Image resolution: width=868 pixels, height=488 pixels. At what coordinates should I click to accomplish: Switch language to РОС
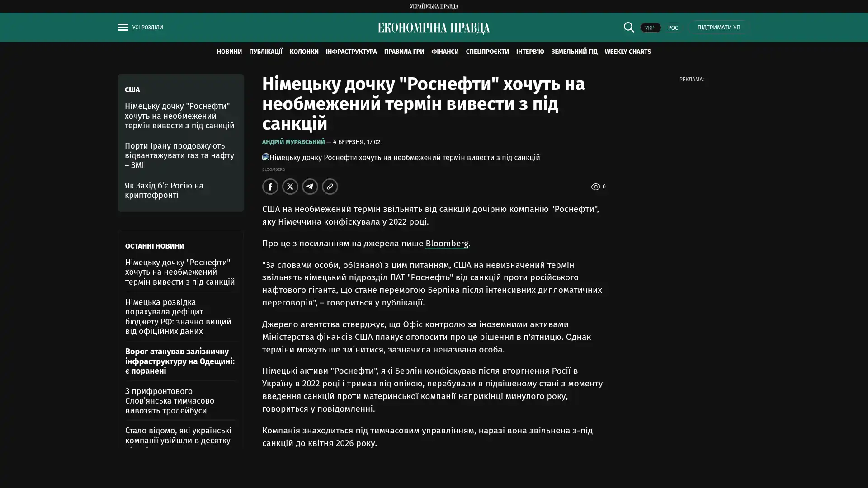[673, 28]
